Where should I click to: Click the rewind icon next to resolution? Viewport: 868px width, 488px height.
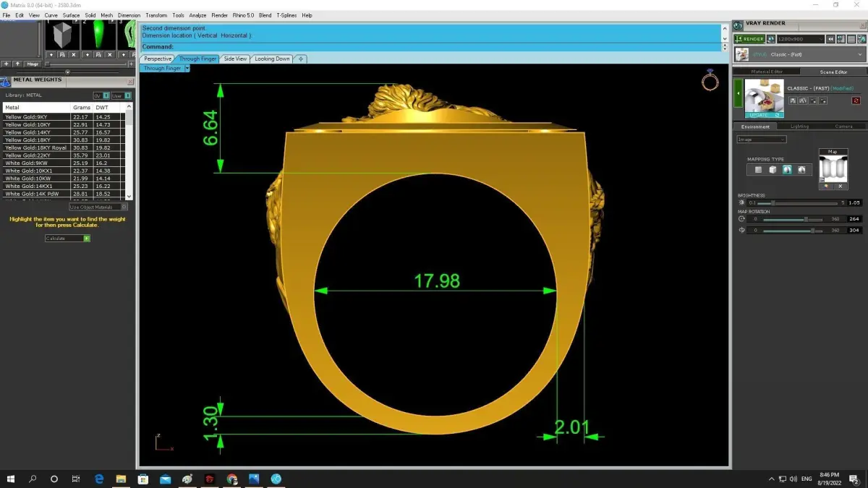(x=833, y=39)
